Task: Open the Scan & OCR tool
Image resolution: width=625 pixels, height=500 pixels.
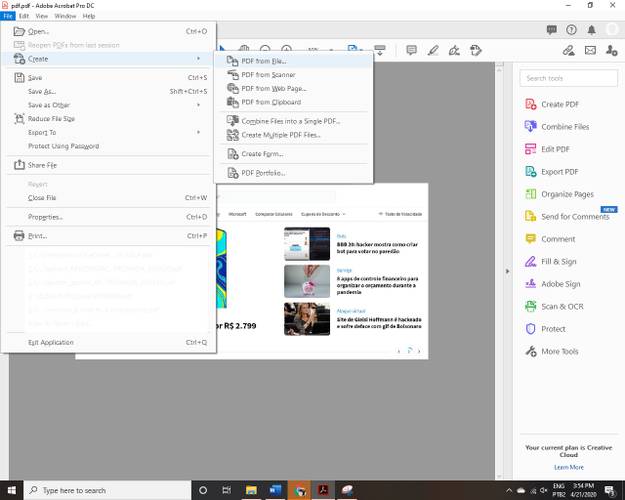Action: pyautogui.click(x=554, y=306)
